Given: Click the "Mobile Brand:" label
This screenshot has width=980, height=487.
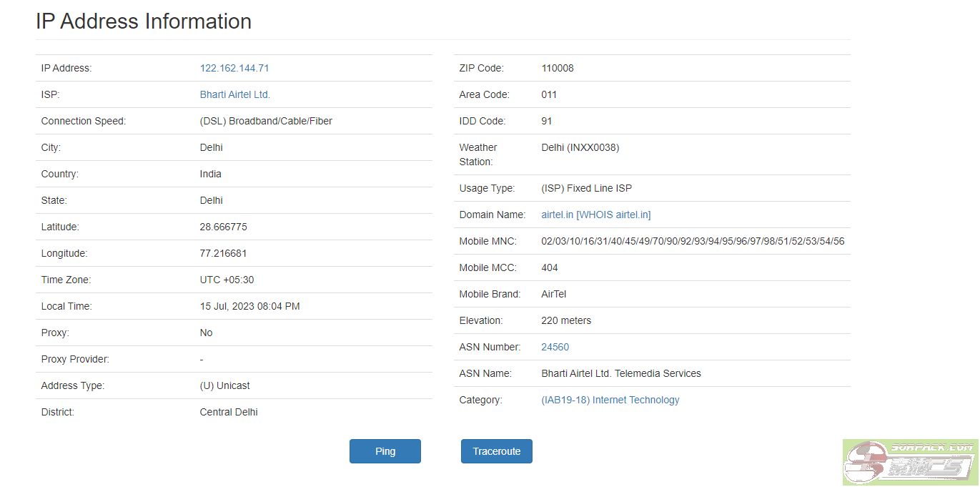Looking at the screenshot, I should 491,294.
